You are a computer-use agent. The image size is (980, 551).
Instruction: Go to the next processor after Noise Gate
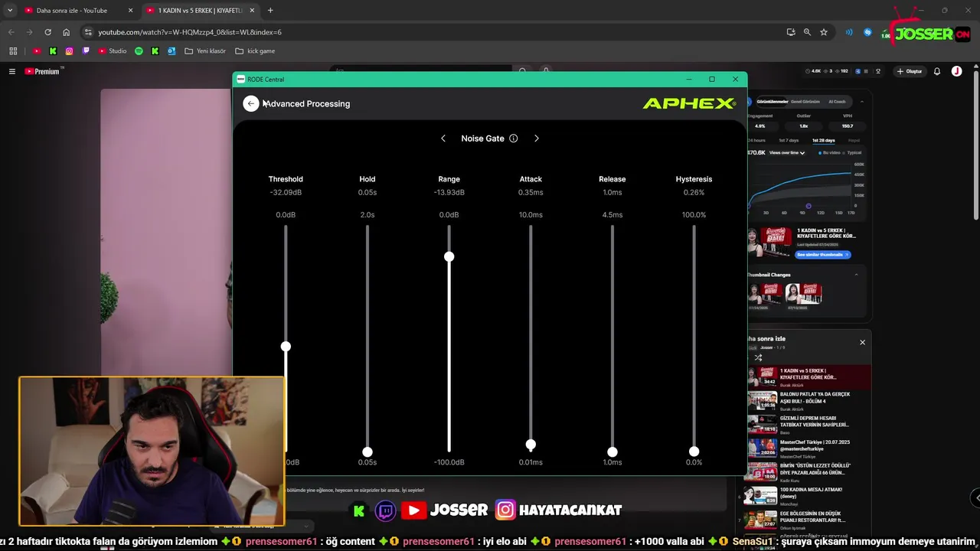click(x=537, y=139)
